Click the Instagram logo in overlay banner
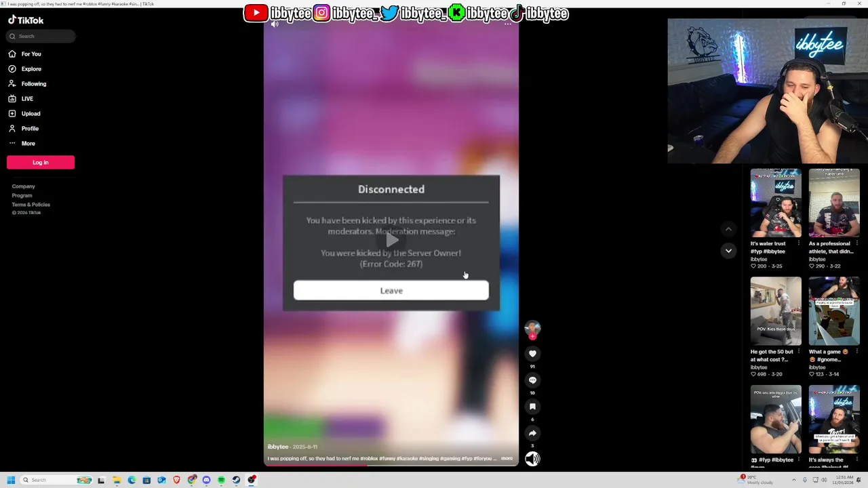868x488 pixels. pos(321,13)
